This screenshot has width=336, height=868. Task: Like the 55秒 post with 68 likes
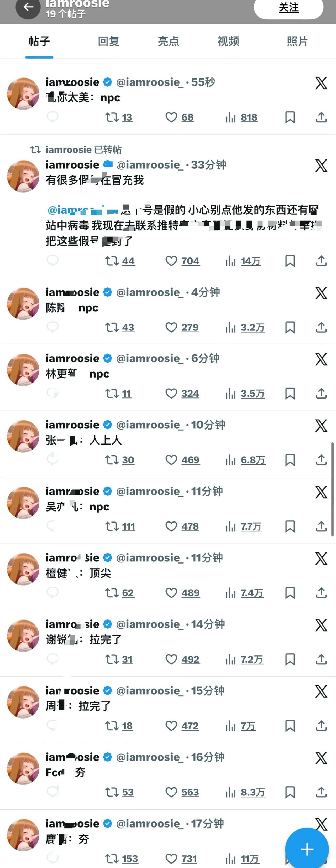pyautogui.click(x=171, y=117)
